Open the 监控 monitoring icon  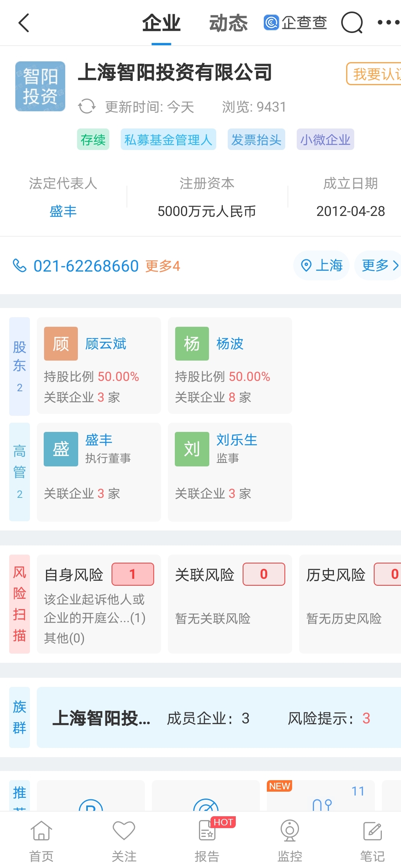[289, 831]
